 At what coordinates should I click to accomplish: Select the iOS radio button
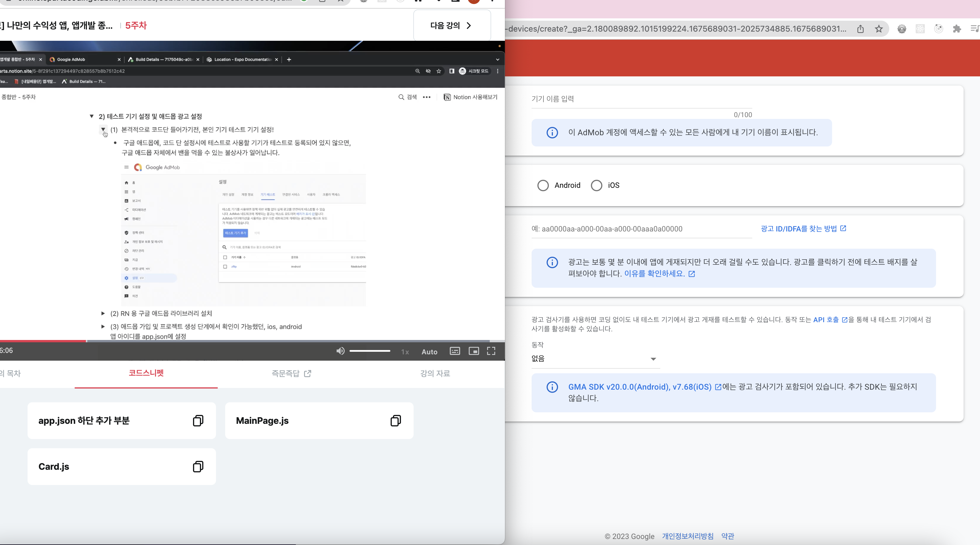596,185
